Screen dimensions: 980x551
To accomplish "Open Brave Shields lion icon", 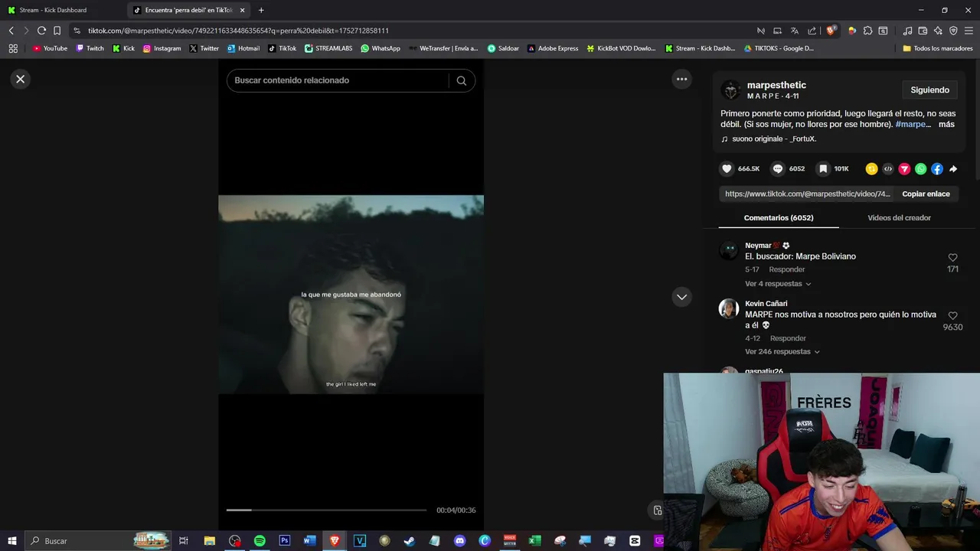I will point(831,31).
